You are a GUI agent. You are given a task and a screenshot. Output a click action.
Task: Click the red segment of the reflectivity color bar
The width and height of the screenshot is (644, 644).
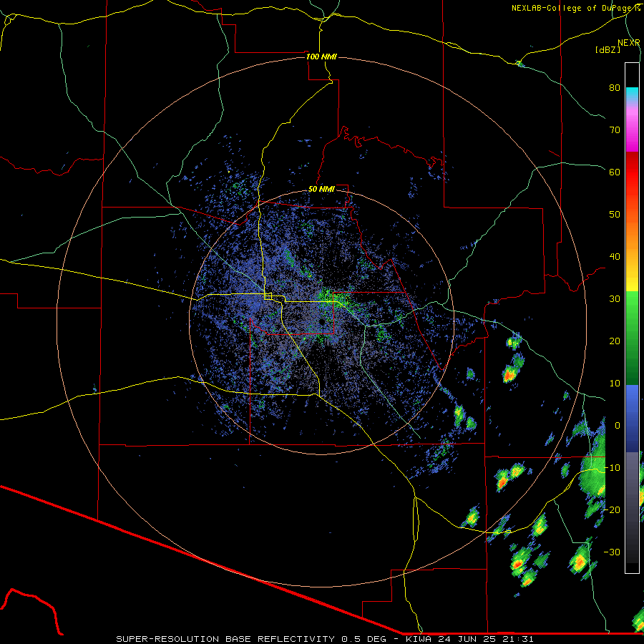click(632, 168)
